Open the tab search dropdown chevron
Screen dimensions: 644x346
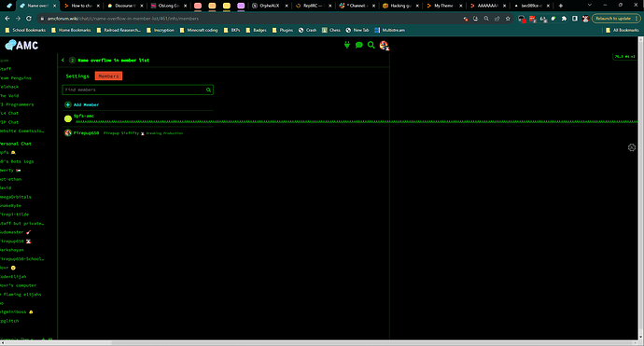pyautogui.click(x=590, y=5)
